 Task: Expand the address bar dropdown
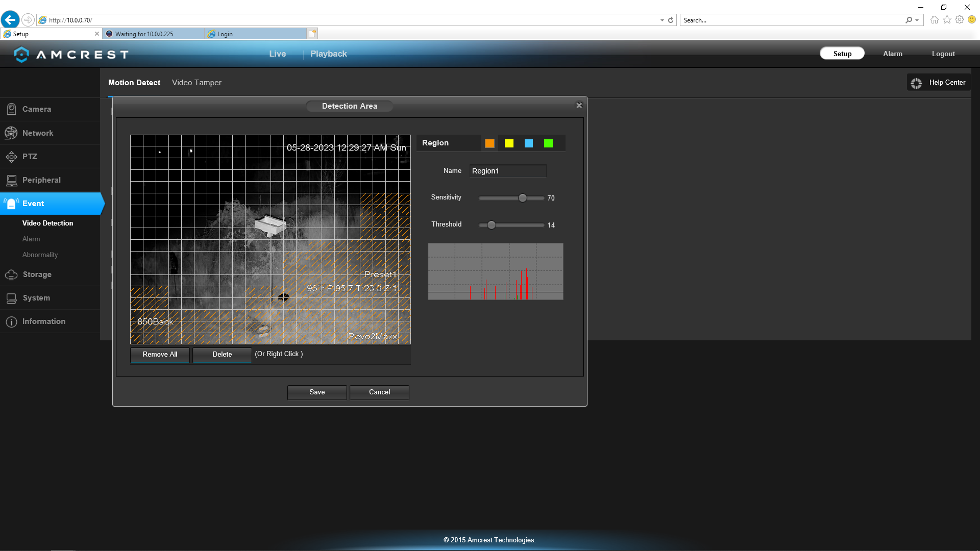click(x=662, y=20)
